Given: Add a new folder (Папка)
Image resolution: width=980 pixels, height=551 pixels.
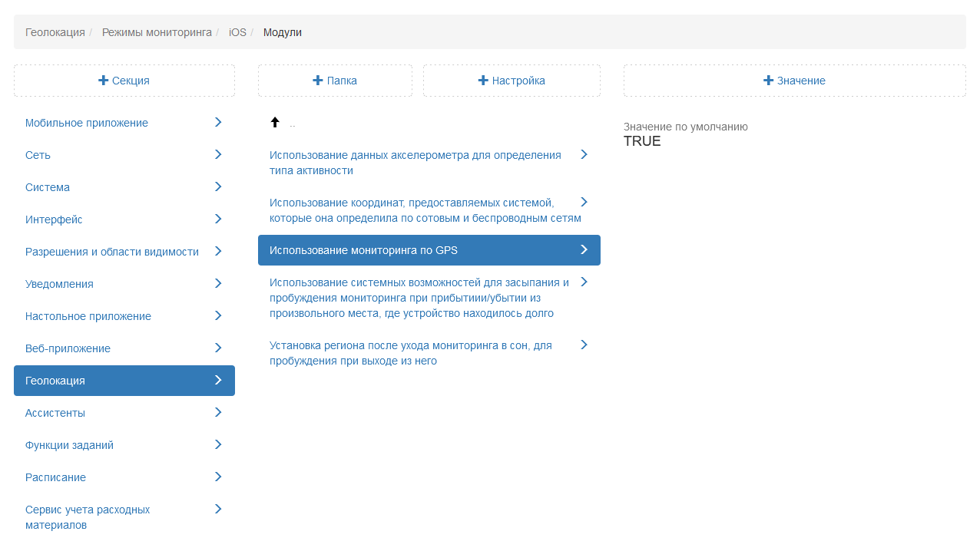Looking at the screenshot, I should click(x=335, y=81).
